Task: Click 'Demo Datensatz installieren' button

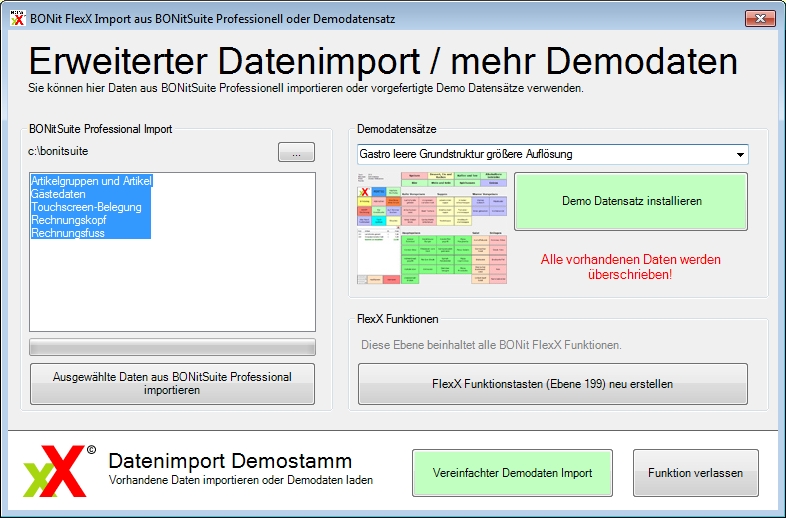Action: 631,201
